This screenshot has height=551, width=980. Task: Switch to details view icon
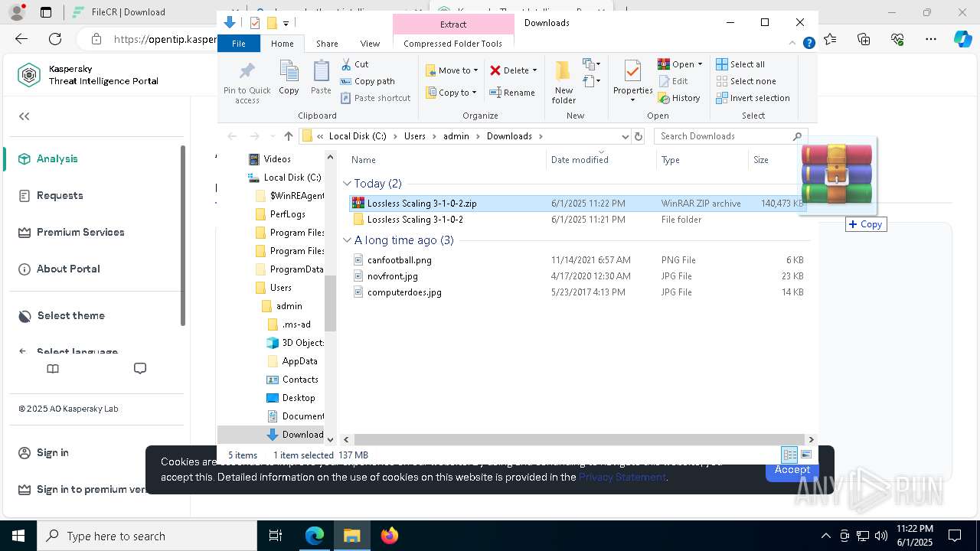[789, 455]
